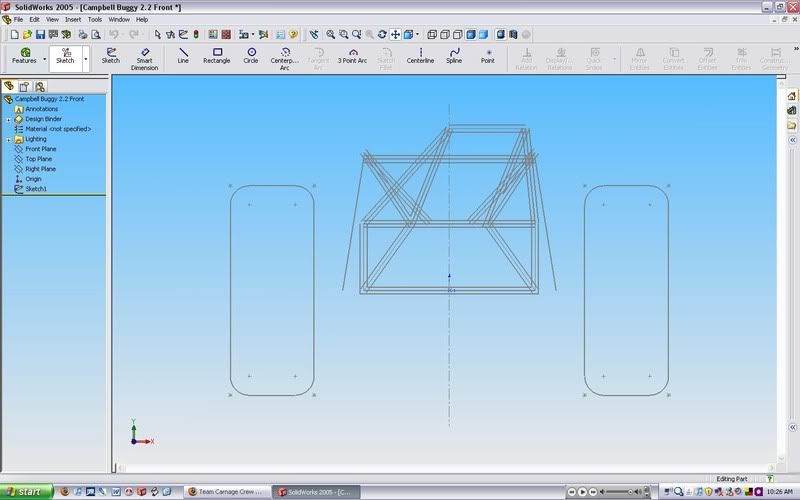The image size is (800, 500).
Task: Click the Shaded With Edges display icon
Action: point(470,35)
